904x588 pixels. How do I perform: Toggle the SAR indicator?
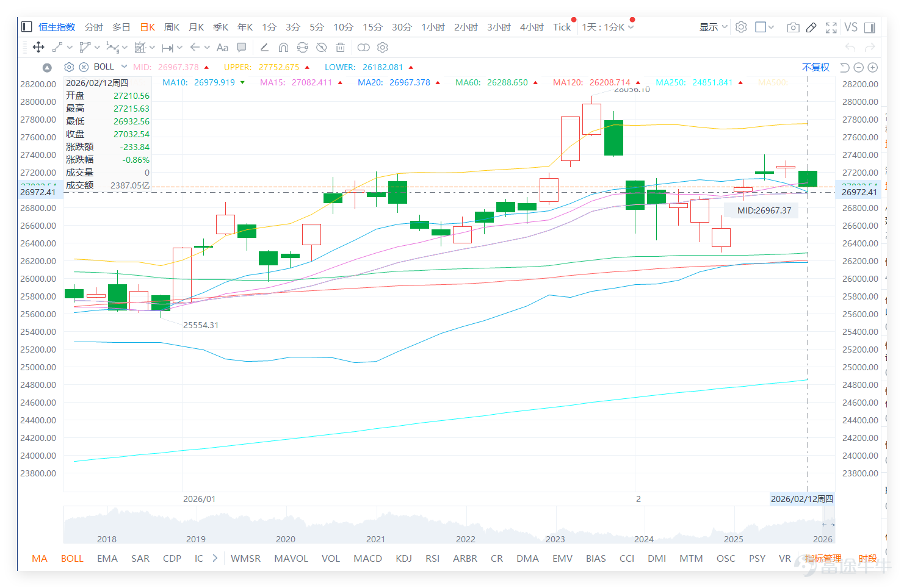(x=140, y=558)
